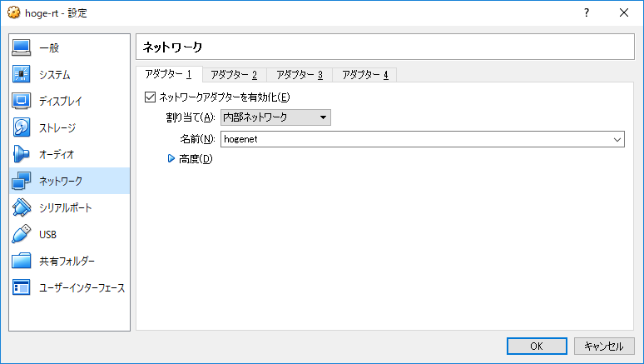Go to the ストレージ category label
Viewport: 644px width, 364px height.
pos(57,127)
